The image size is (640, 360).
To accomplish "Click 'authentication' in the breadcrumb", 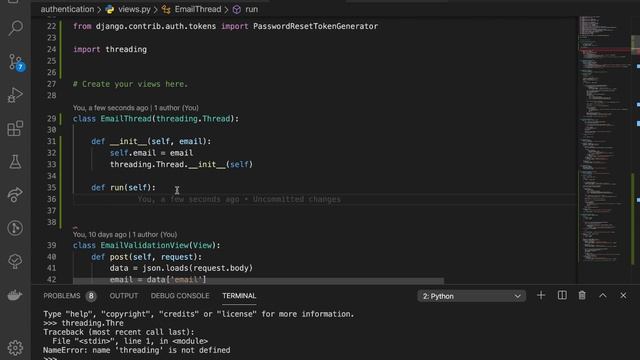I will tap(67, 9).
